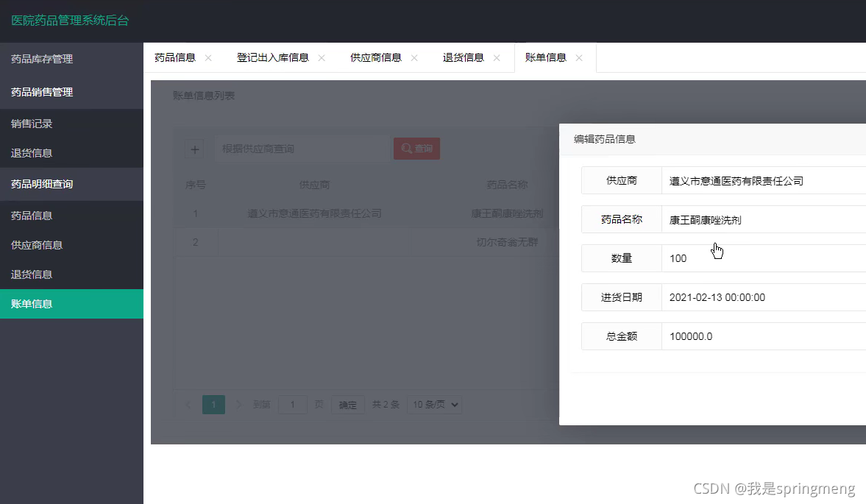Select page 1 in pagination
The height and width of the screenshot is (504, 866).
click(213, 405)
